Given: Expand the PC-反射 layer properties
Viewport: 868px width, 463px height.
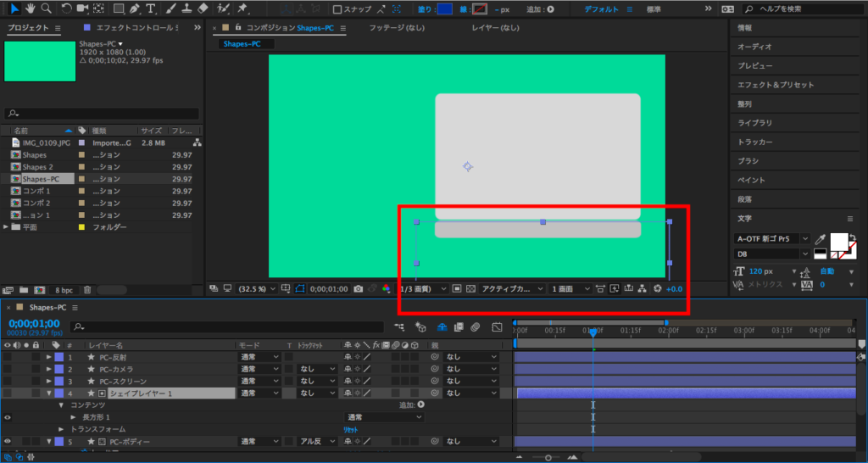Looking at the screenshot, I should 49,357.
